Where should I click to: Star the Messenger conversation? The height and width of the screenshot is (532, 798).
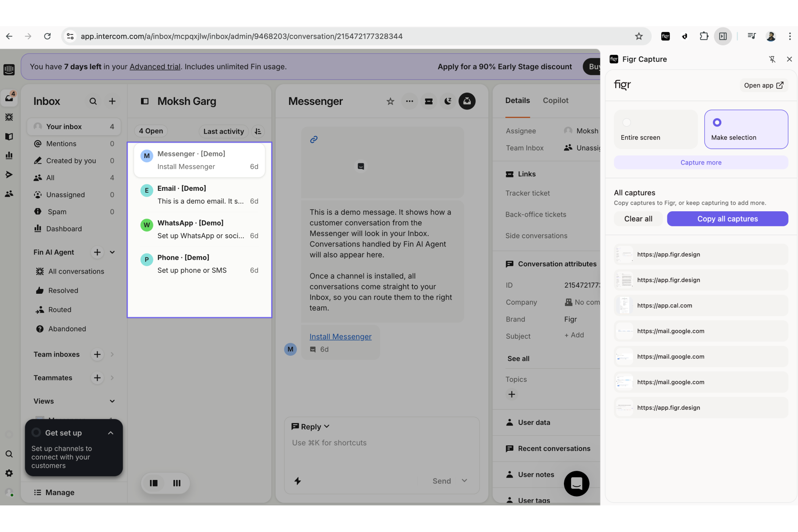click(390, 101)
